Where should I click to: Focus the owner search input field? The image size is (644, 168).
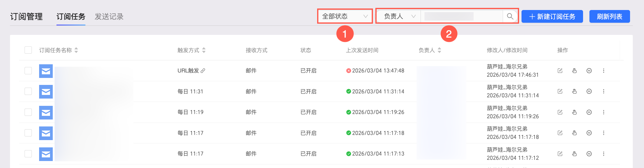tap(462, 16)
